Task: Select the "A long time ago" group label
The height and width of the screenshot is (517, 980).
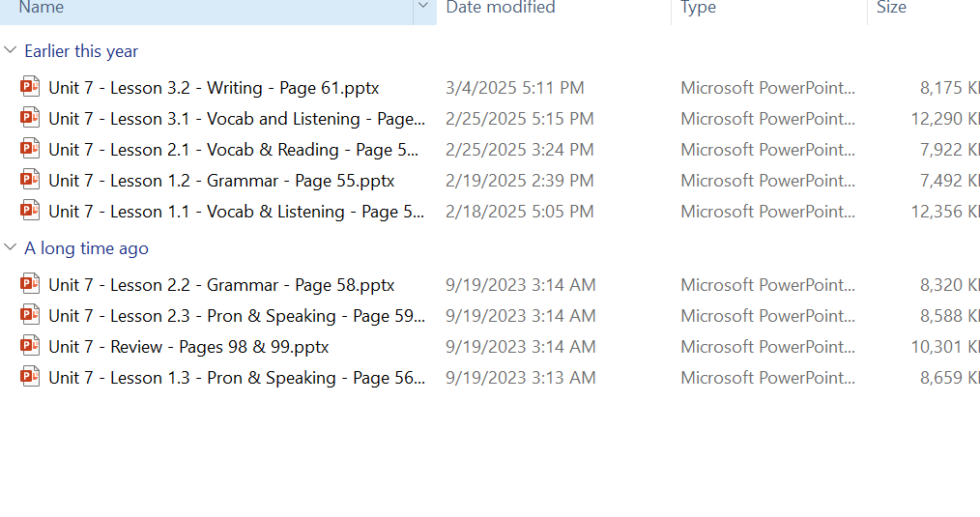Action: point(86,248)
